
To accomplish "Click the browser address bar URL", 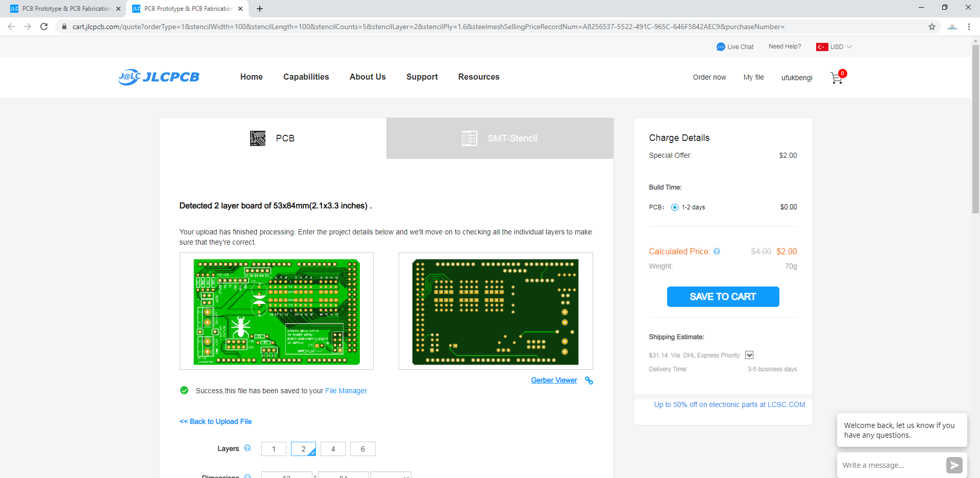I will click(428, 27).
